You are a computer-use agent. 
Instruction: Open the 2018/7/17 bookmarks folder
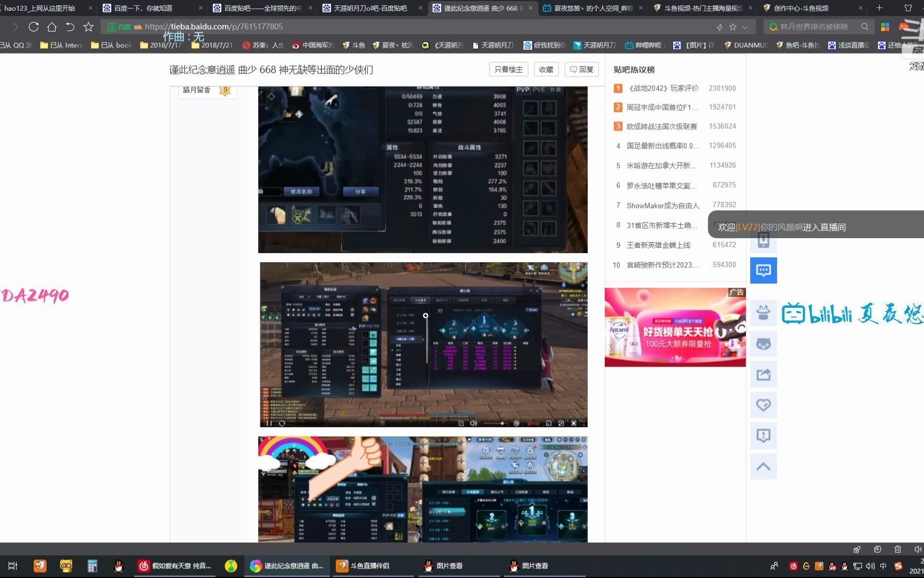point(161,45)
